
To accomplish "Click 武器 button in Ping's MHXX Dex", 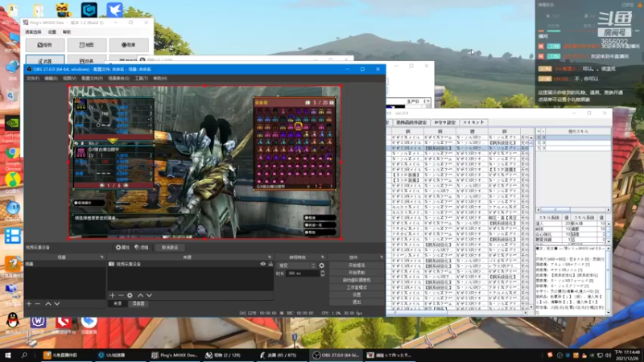I will click(45, 60).
